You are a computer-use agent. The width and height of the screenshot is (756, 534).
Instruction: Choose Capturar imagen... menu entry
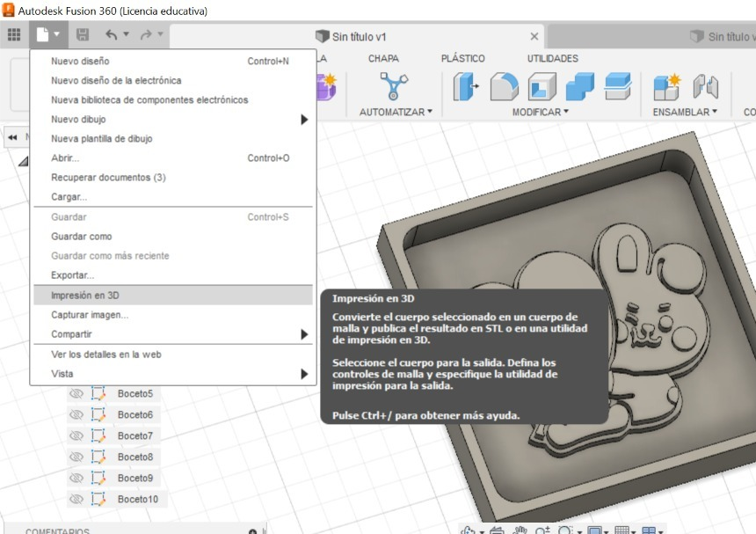coord(173,315)
